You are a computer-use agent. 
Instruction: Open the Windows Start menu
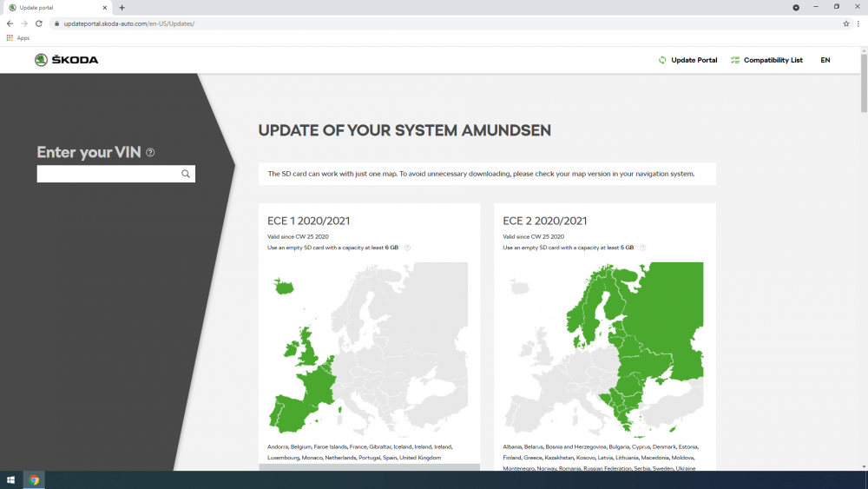[10, 480]
